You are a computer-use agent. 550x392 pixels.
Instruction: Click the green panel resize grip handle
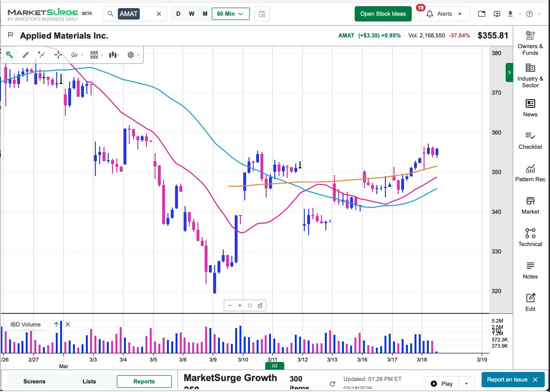(x=275, y=366)
